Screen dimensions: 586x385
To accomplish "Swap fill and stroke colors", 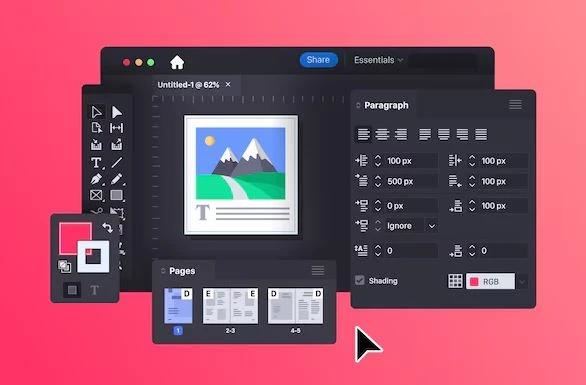I will (108, 227).
